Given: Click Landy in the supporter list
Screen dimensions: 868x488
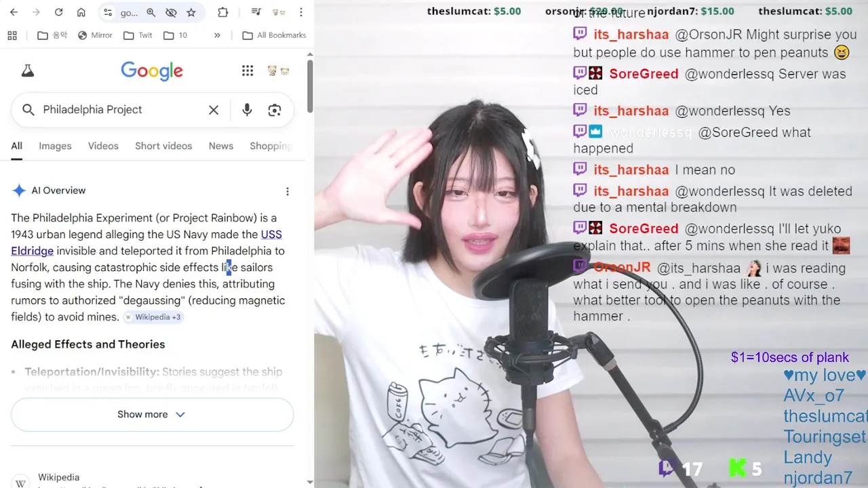Looking at the screenshot, I should [808, 457].
